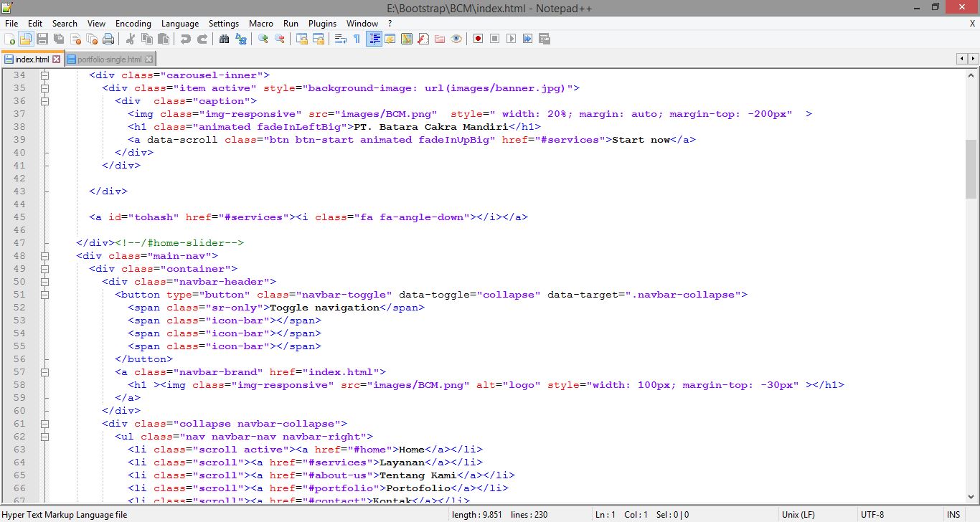Click Unix (LF) line ending in status bar
Screen dimensions: 980x522
(798, 515)
